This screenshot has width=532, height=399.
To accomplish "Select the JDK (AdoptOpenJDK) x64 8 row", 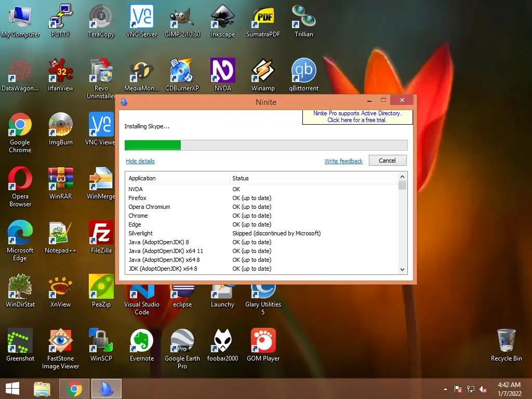I will pos(261,269).
